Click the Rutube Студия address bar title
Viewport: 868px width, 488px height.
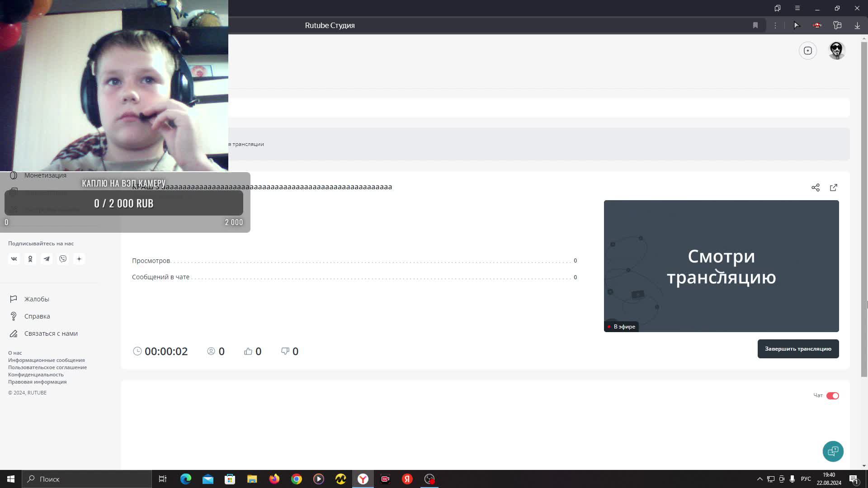pyautogui.click(x=330, y=25)
